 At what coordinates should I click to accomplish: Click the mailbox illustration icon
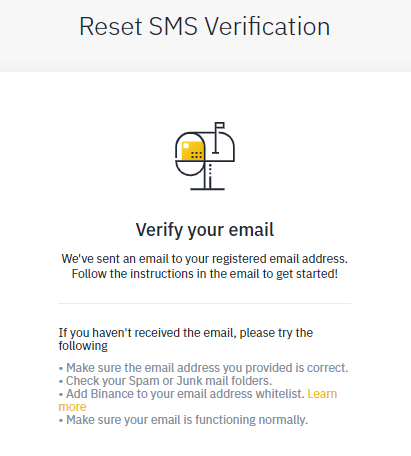pyautogui.click(x=205, y=156)
